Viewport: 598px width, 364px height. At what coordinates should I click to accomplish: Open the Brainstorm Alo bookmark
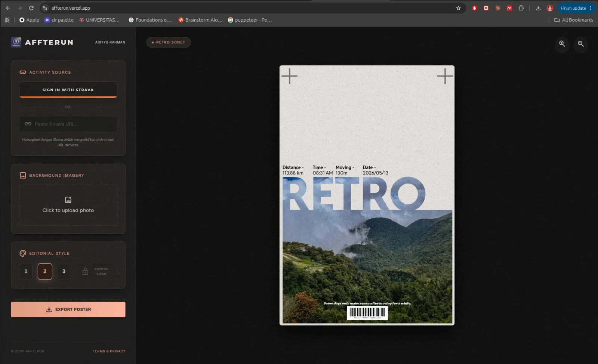[x=200, y=20]
